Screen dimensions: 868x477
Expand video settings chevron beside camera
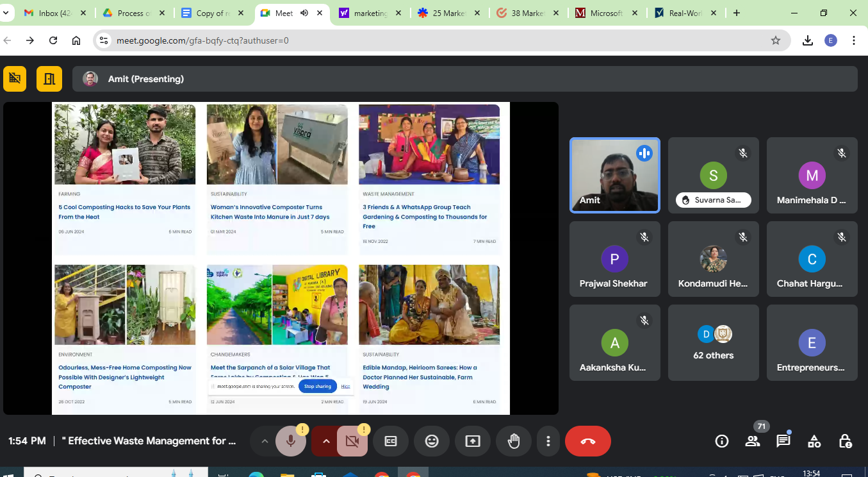(x=325, y=441)
